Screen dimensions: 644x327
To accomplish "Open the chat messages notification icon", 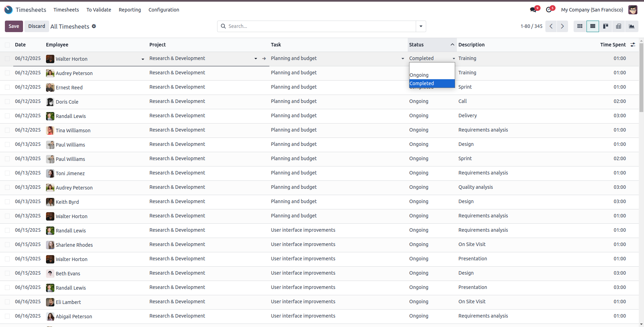I will pyautogui.click(x=533, y=10).
